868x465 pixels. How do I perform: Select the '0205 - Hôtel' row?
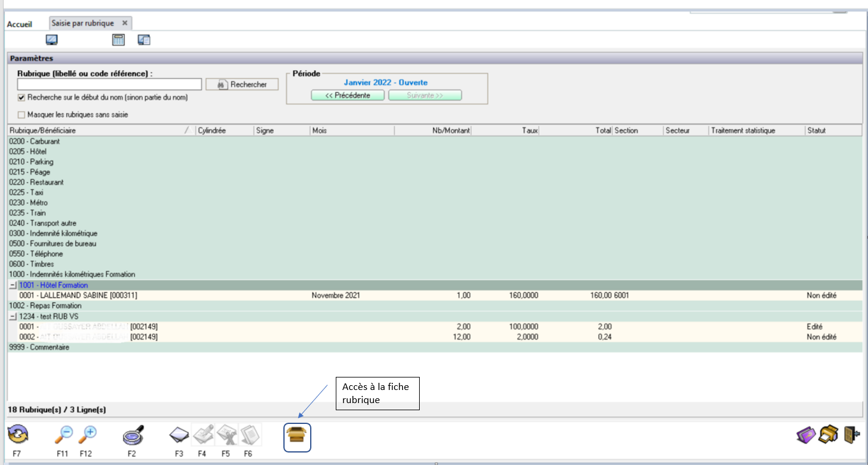pos(435,151)
